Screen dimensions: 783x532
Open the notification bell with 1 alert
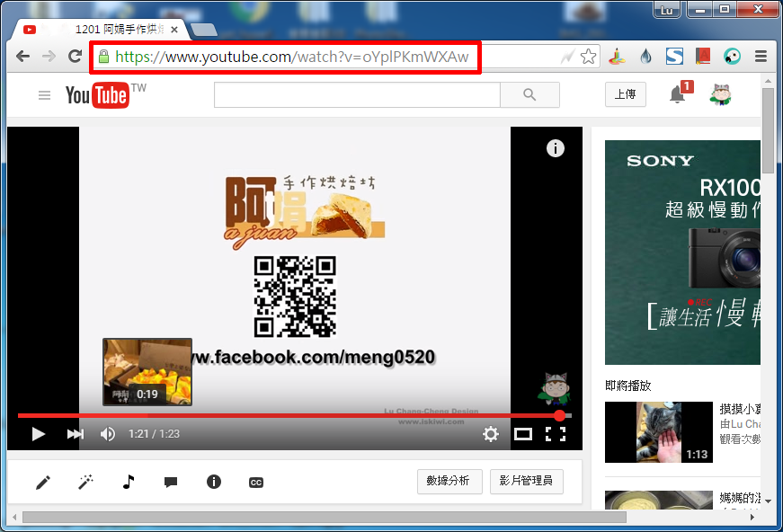pyautogui.click(x=679, y=94)
